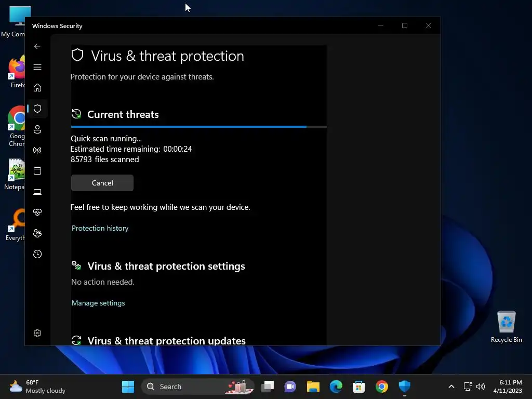Select the Notepad++ desktop shortcut

click(15, 175)
